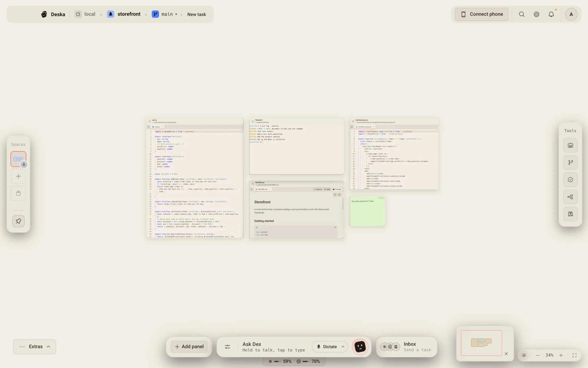The width and height of the screenshot is (588, 368).
Task: Click the Add panel button
Action: pyautogui.click(x=189, y=347)
